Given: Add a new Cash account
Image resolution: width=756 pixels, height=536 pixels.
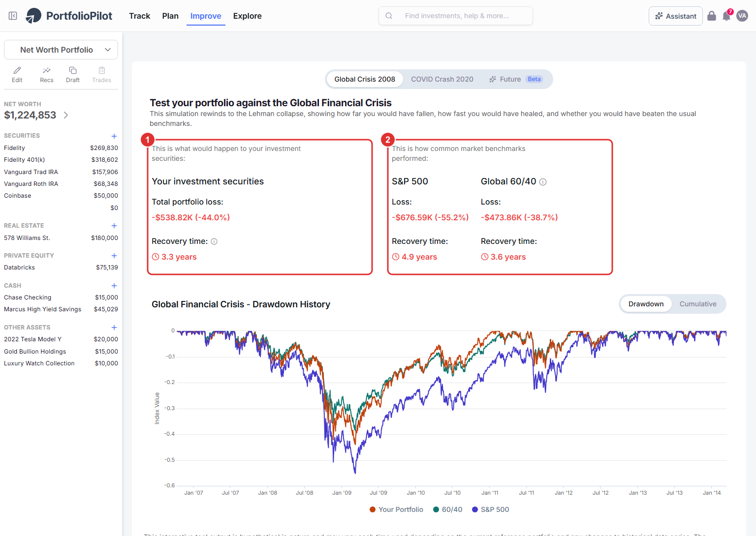Looking at the screenshot, I should point(114,286).
